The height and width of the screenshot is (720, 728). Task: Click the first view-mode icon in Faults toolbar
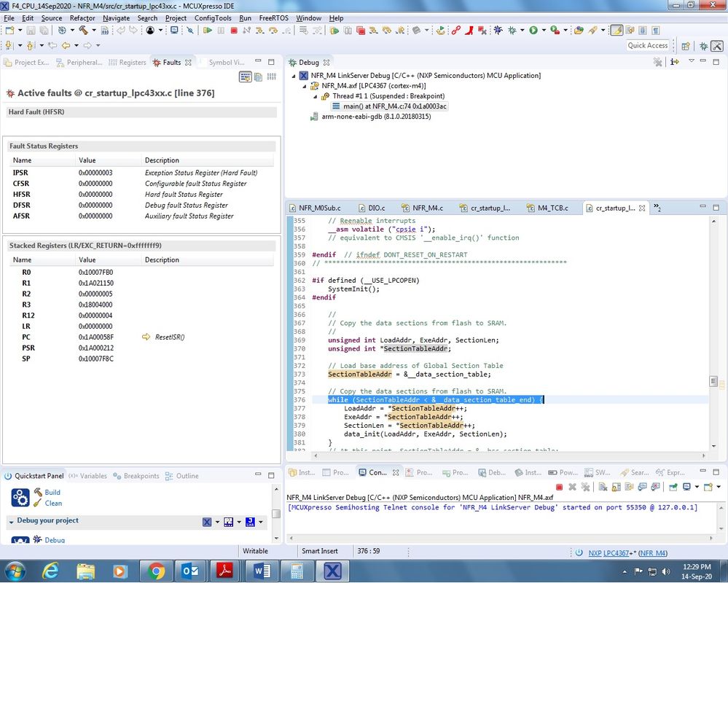tap(245, 77)
